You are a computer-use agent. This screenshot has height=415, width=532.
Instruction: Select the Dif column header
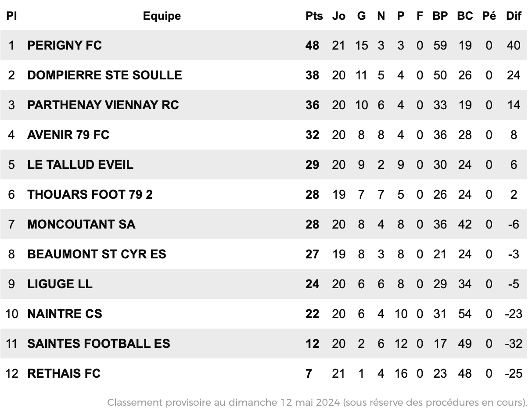(514, 16)
